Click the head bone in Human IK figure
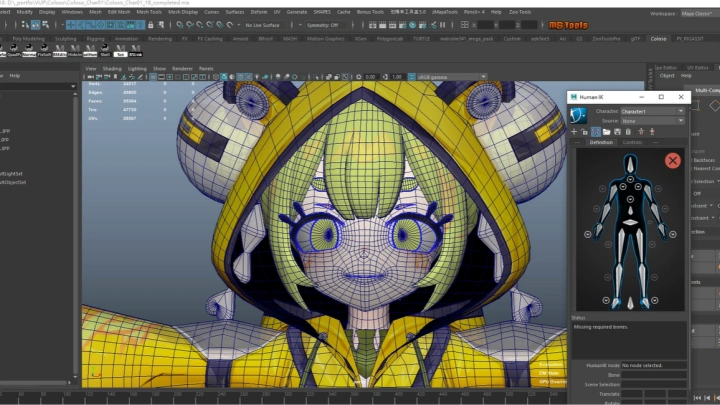720x405 pixels. (x=630, y=163)
